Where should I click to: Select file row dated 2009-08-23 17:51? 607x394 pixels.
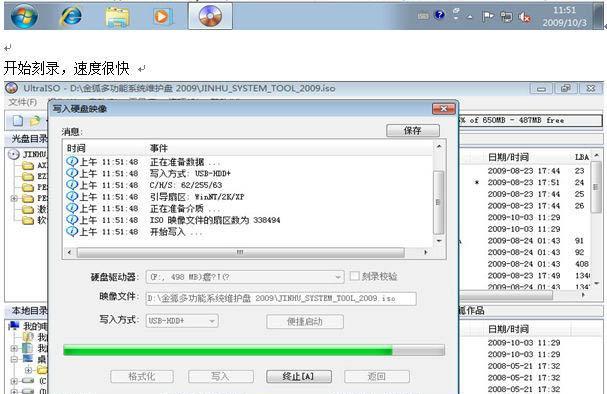(525, 182)
